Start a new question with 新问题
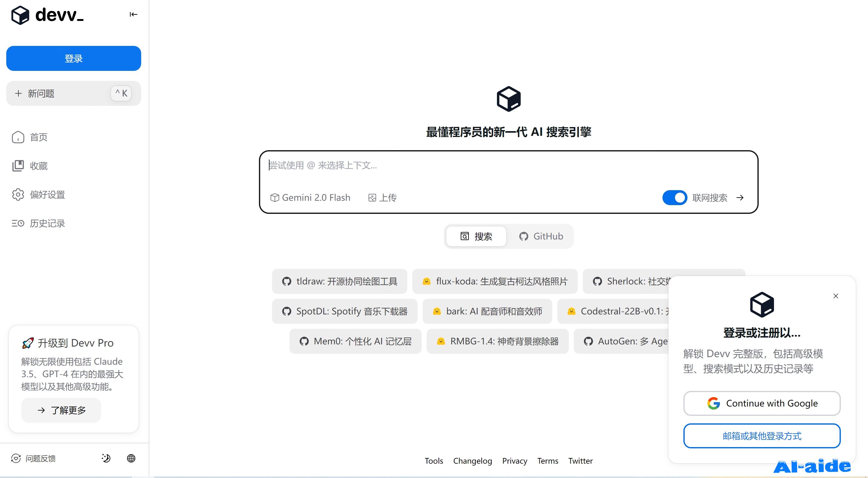868x478 pixels. (x=73, y=93)
